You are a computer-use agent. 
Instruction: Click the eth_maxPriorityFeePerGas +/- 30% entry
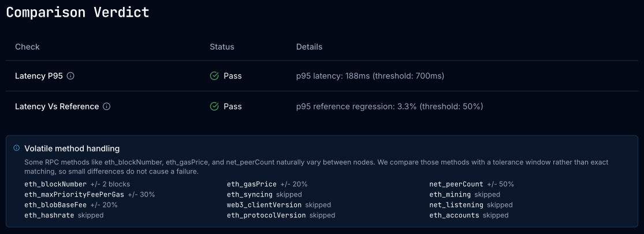point(90,194)
